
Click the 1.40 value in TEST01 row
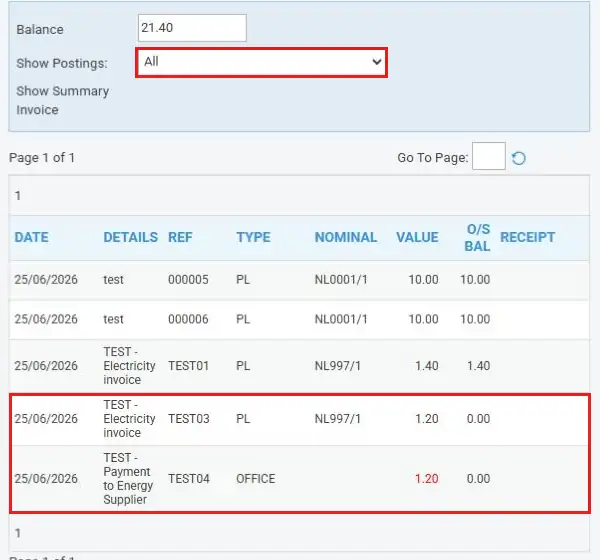427,366
